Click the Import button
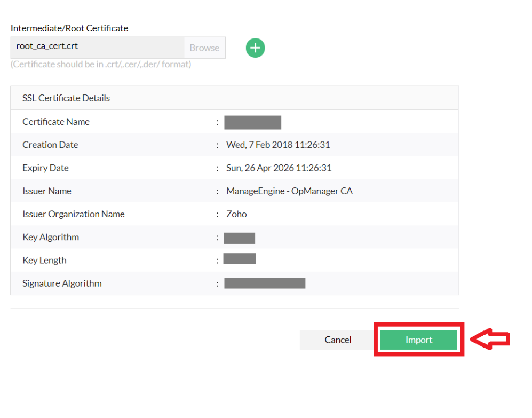Screen dimensions: 532x418 (418, 340)
